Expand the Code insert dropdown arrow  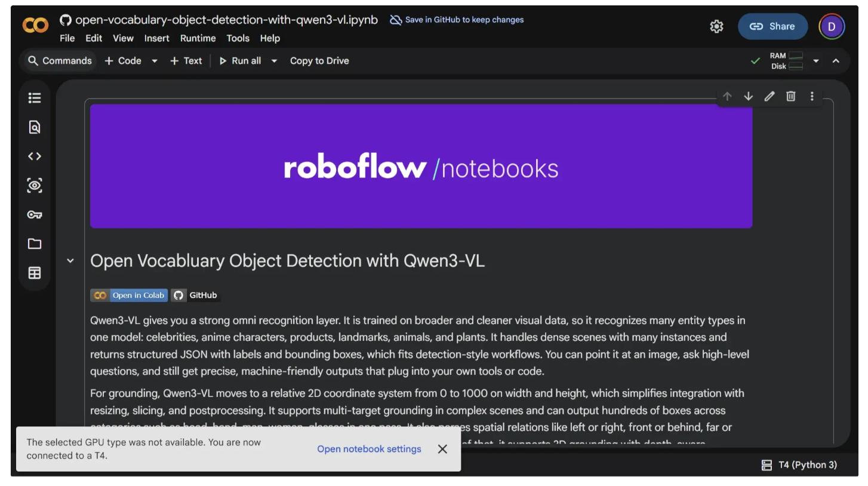point(155,61)
